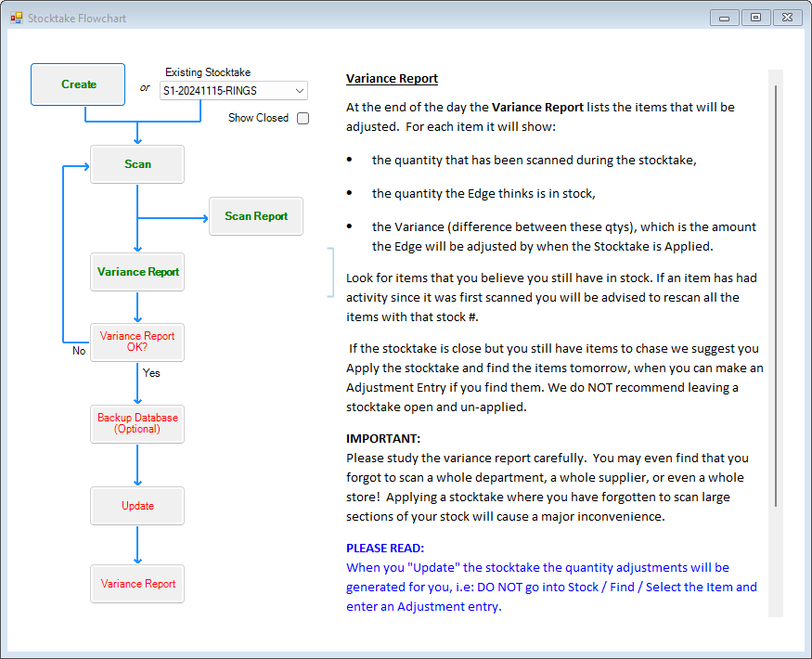Click the Update step in the flowchart
Image resolution: width=812 pixels, height=659 pixels.
coord(136,506)
